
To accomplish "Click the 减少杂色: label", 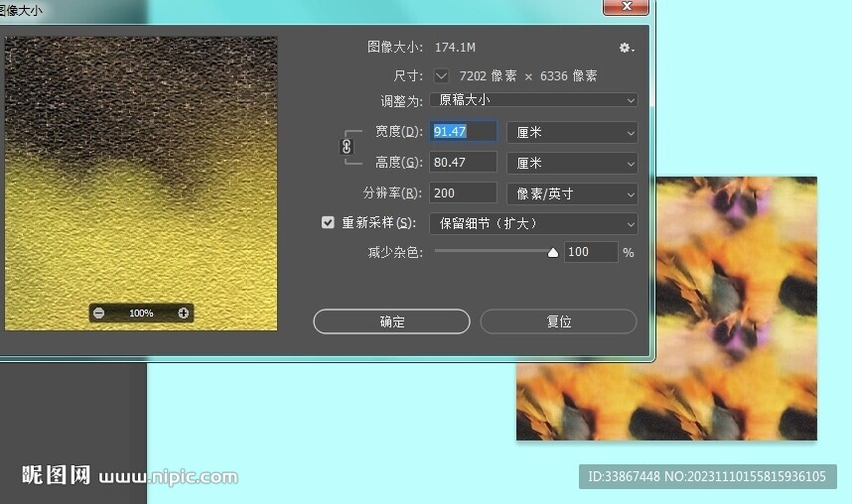I will click(x=395, y=252).
